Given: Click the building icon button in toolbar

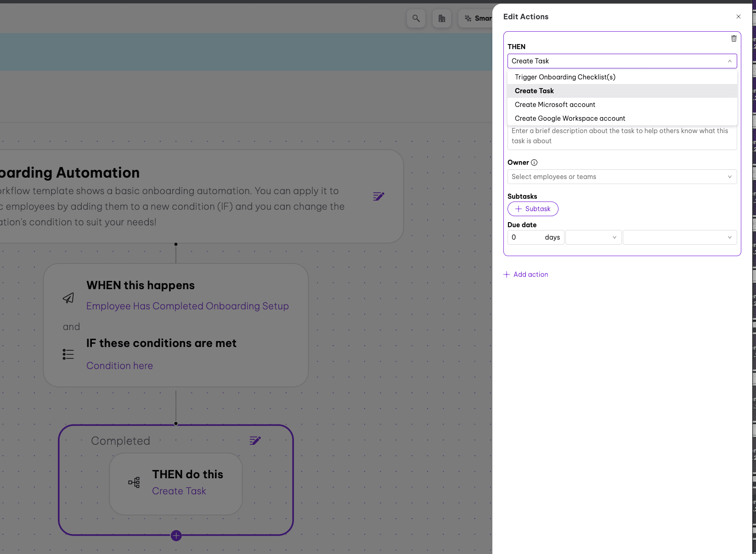Looking at the screenshot, I should click(x=442, y=18).
